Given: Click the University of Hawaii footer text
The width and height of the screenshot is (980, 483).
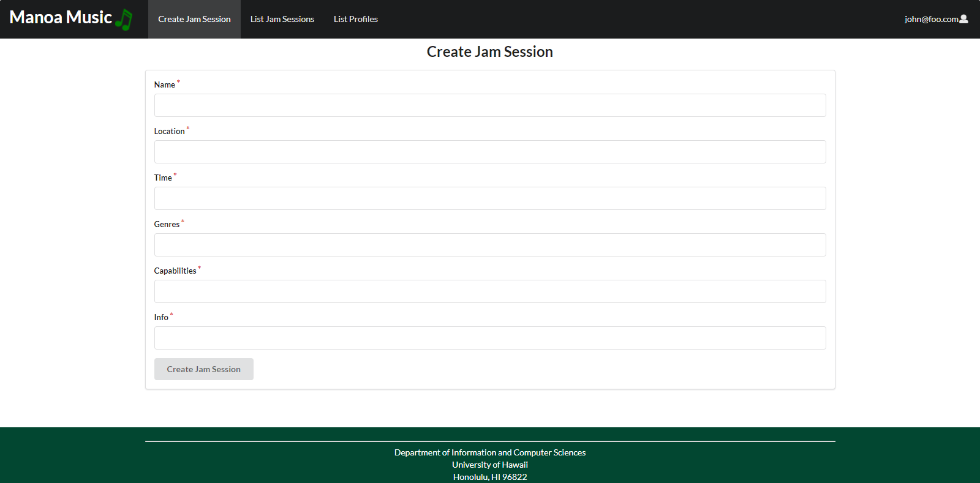Looking at the screenshot, I should pos(490,465).
